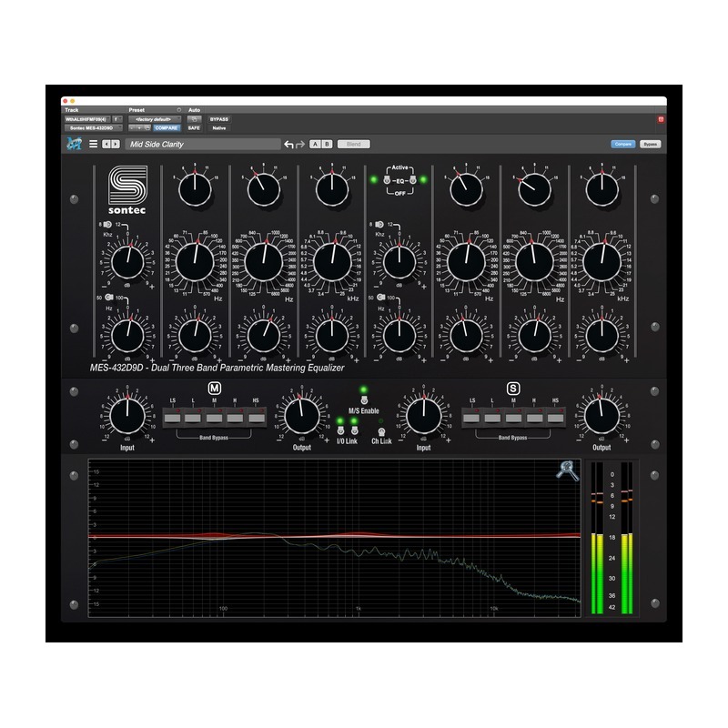Screen dimensions: 728x728
Task: Click the M section Input knob
Action: [x=127, y=415]
